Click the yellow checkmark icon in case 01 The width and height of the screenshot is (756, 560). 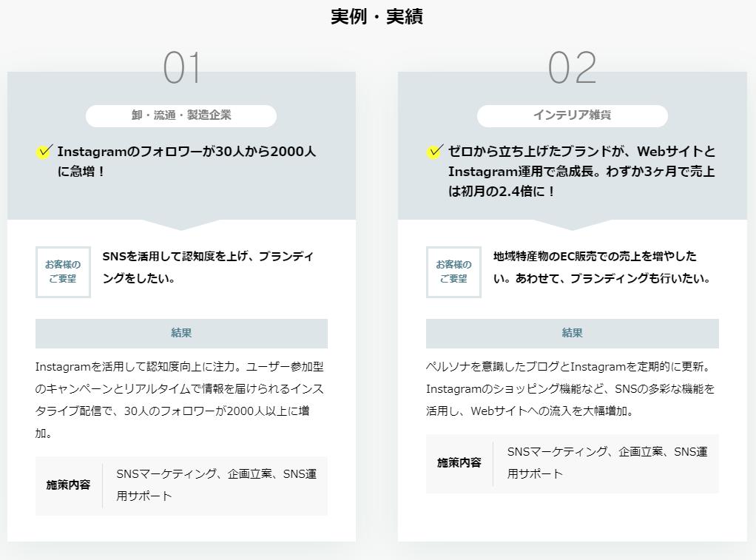tap(44, 152)
